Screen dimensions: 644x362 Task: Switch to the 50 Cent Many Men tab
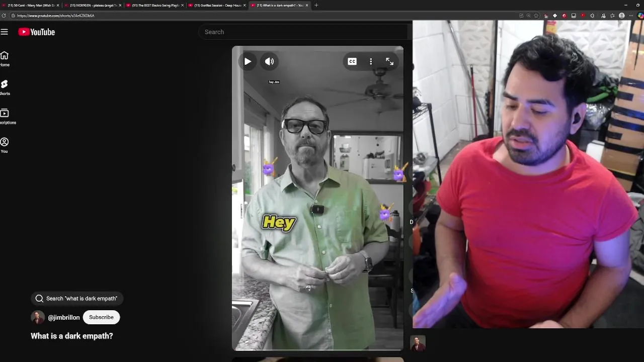pos(29,5)
